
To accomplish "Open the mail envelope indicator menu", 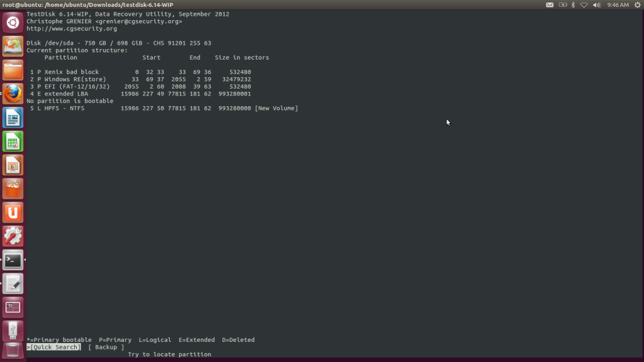I will click(550, 5).
